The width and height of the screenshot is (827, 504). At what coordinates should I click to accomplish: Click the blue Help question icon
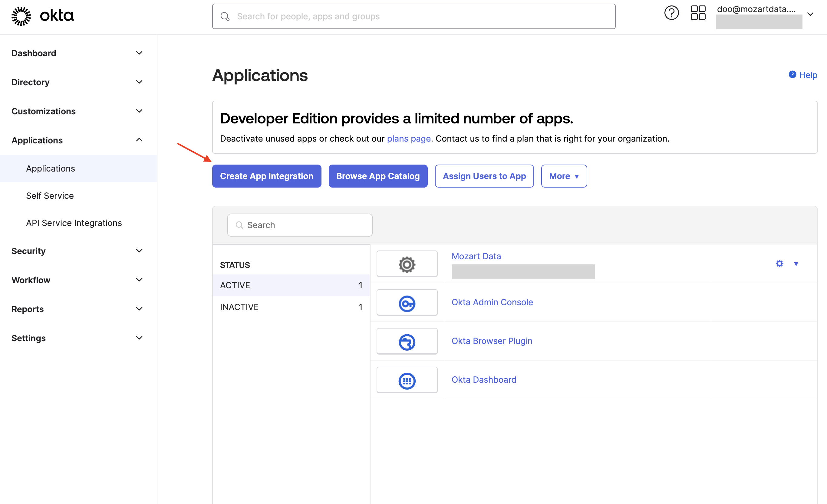coord(792,74)
